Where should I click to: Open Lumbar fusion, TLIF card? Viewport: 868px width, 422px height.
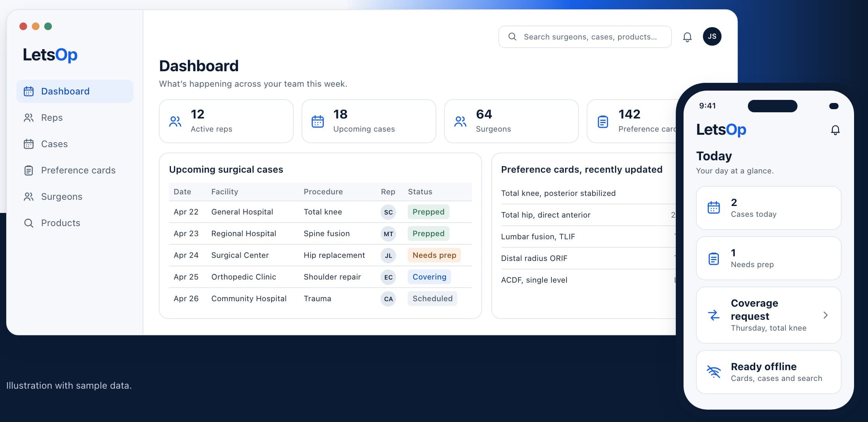[588, 237]
